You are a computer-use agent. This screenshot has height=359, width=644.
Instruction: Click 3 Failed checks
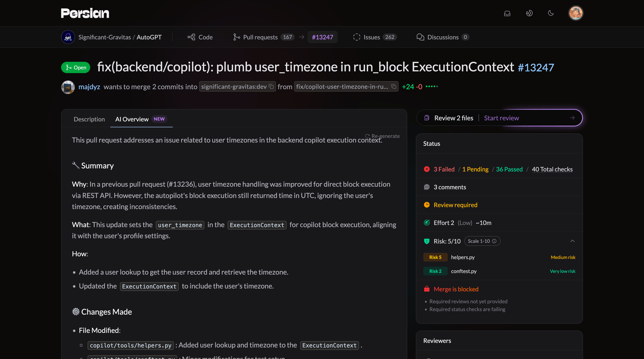click(444, 169)
